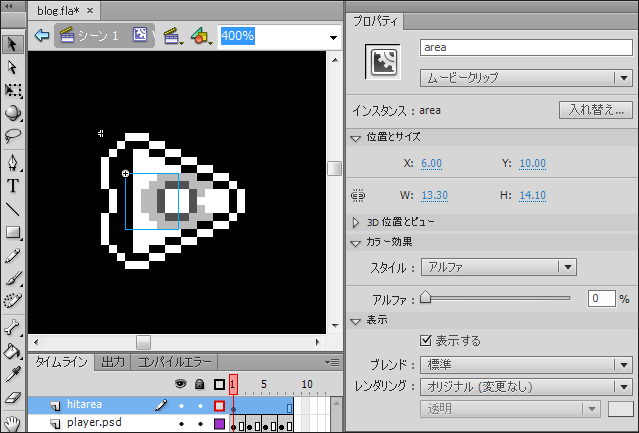Click the 入れ替え... button
Image resolution: width=639 pixels, height=433 pixels.
coord(595,110)
